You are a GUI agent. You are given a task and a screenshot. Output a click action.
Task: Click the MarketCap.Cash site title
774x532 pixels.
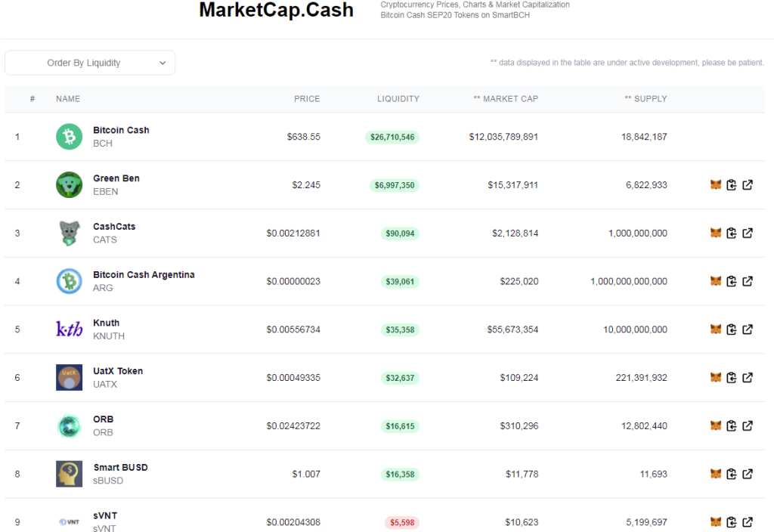pos(276,10)
